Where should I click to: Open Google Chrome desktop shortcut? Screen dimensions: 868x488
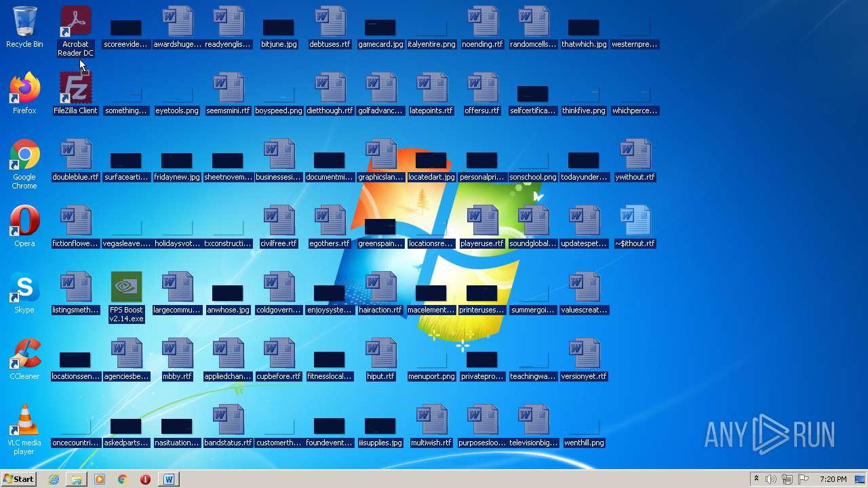tap(24, 164)
